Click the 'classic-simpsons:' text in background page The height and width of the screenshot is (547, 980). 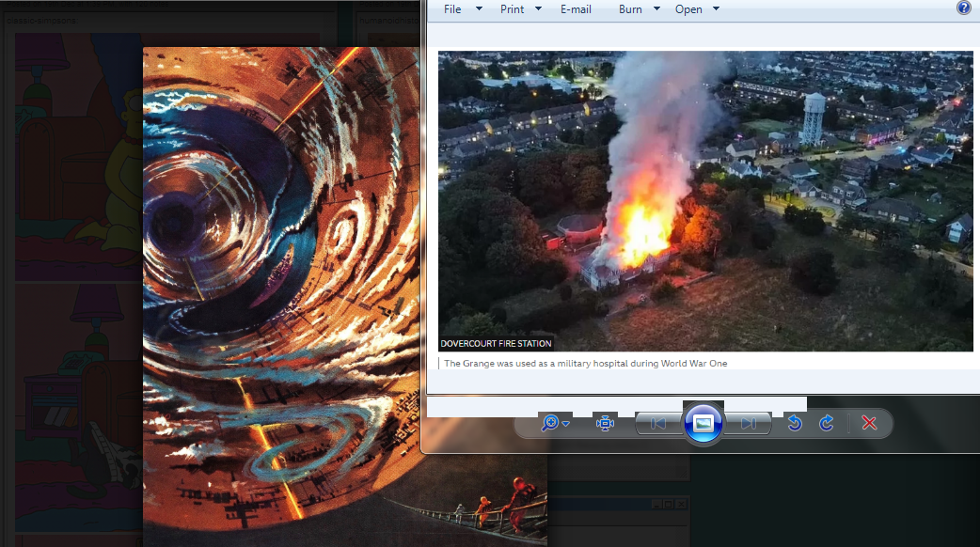[x=42, y=21]
